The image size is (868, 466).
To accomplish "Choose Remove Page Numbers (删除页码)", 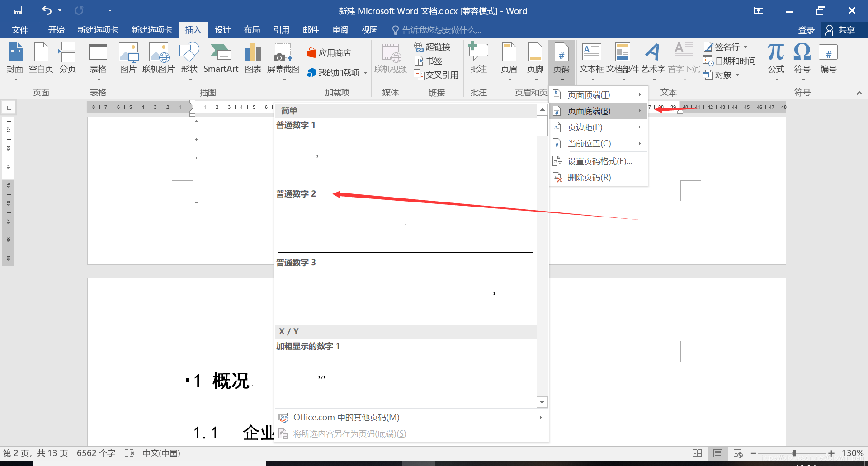I will [599, 178].
